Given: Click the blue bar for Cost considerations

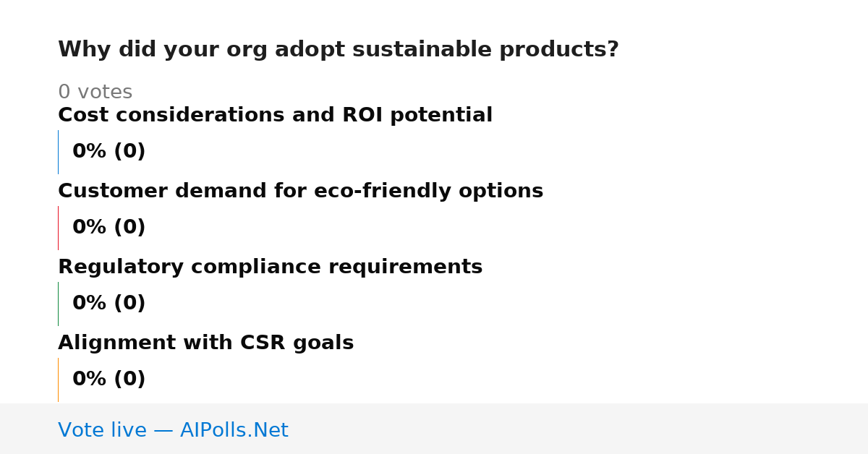Looking at the screenshot, I should [58, 152].
